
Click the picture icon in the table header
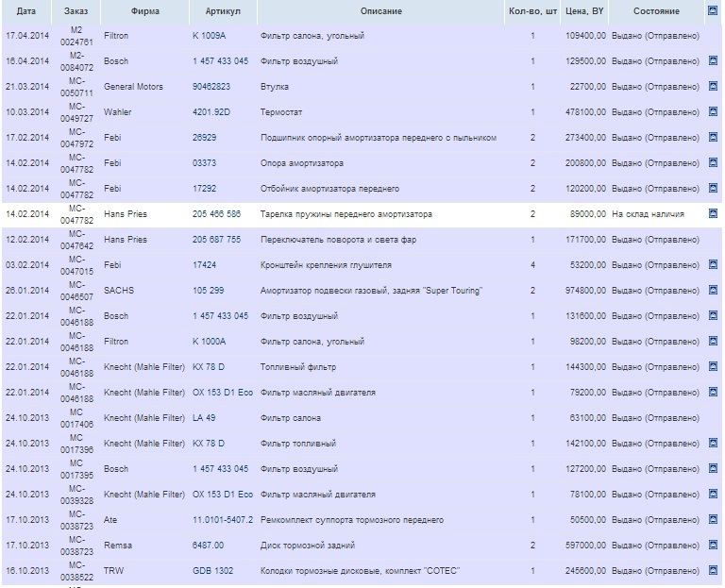713,9
